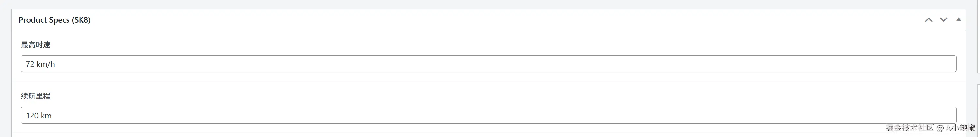Focus the 续航里程 input field
Viewport: 980px width, 137px height.
(489, 115)
